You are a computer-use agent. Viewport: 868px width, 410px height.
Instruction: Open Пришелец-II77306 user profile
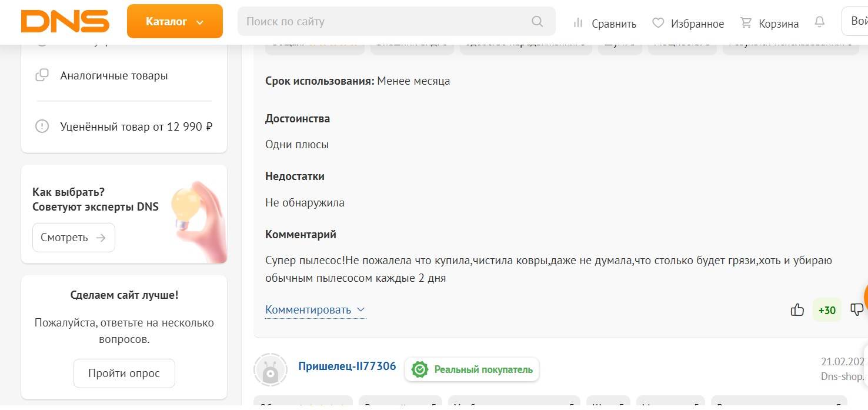pyautogui.click(x=347, y=367)
